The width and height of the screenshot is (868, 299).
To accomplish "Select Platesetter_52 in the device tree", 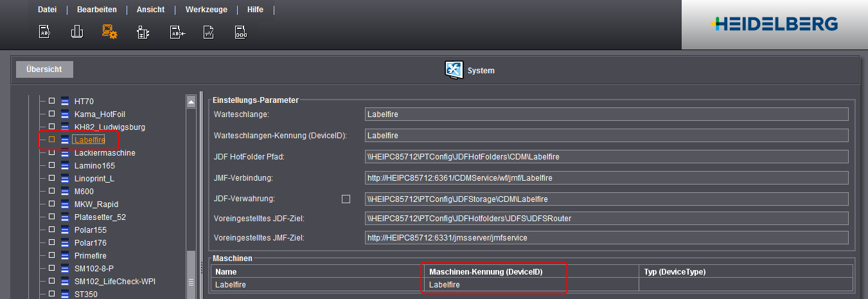I will point(100,217).
